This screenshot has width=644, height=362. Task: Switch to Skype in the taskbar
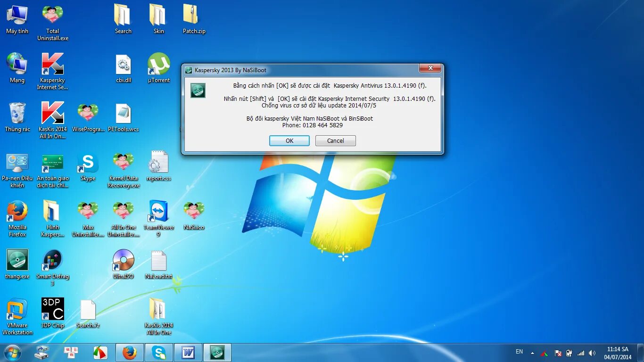[159, 352]
